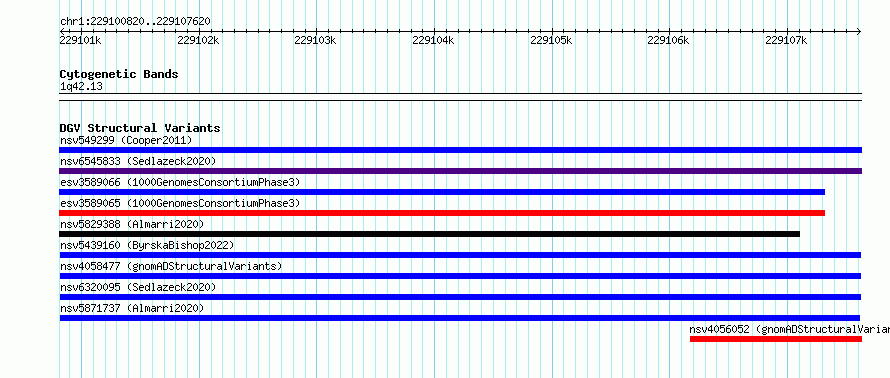
Task: Click the ruler's left arrowhead
Action: coord(62,31)
